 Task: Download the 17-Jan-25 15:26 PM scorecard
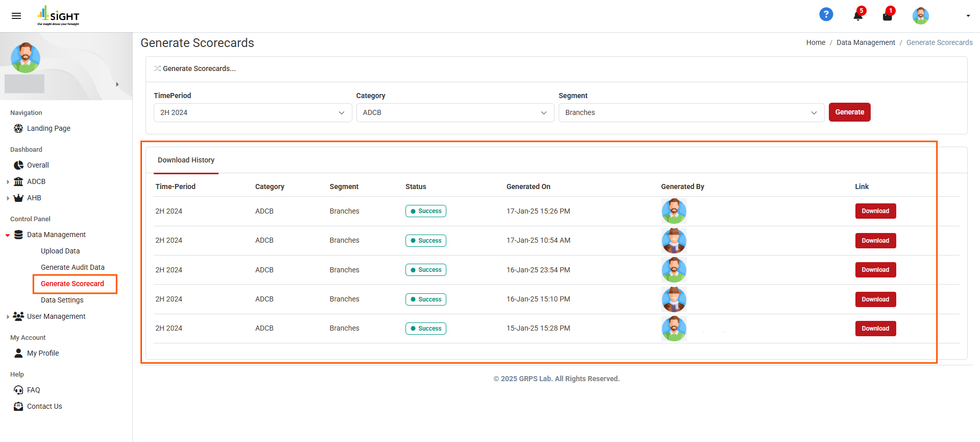click(875, 211)
